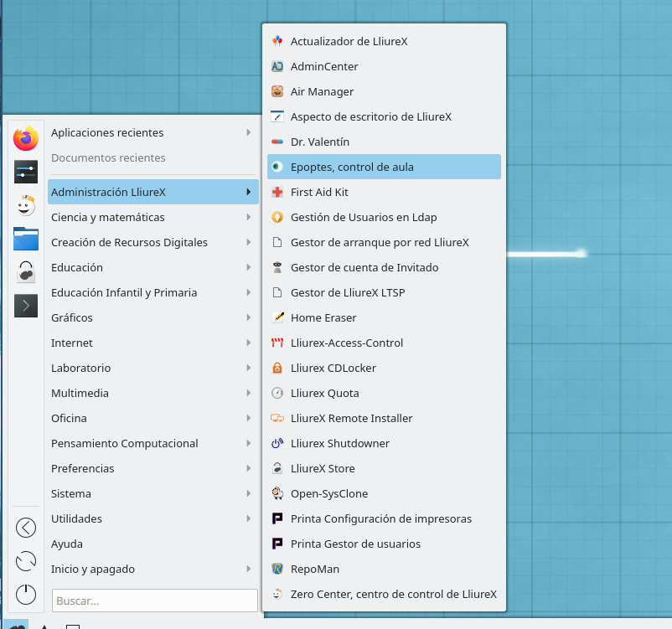Open the terminal icon in favorites sidebar

coord(26,306)
